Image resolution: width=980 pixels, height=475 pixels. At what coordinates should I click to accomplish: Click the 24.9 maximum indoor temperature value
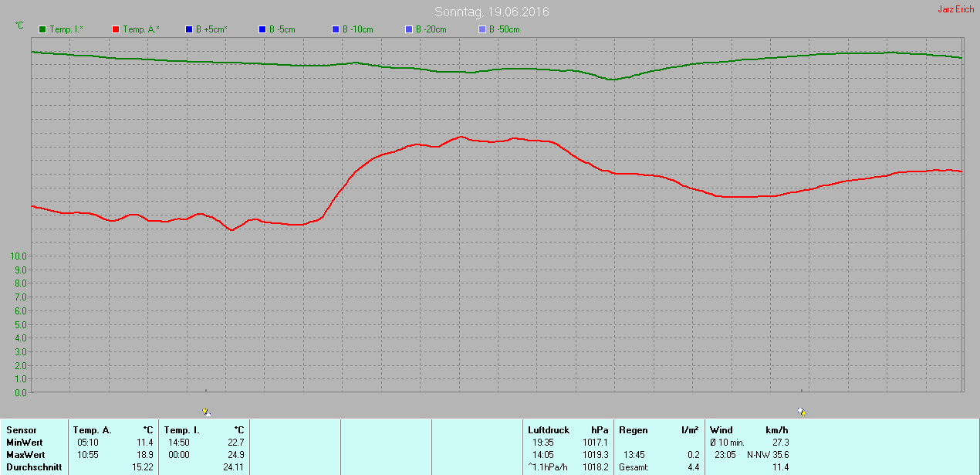click(x=235, y=455)
